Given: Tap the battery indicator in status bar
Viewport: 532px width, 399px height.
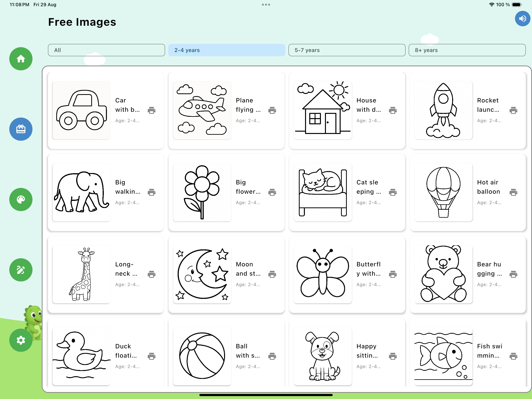Looking at the screenshot, I should coord(517,5).
